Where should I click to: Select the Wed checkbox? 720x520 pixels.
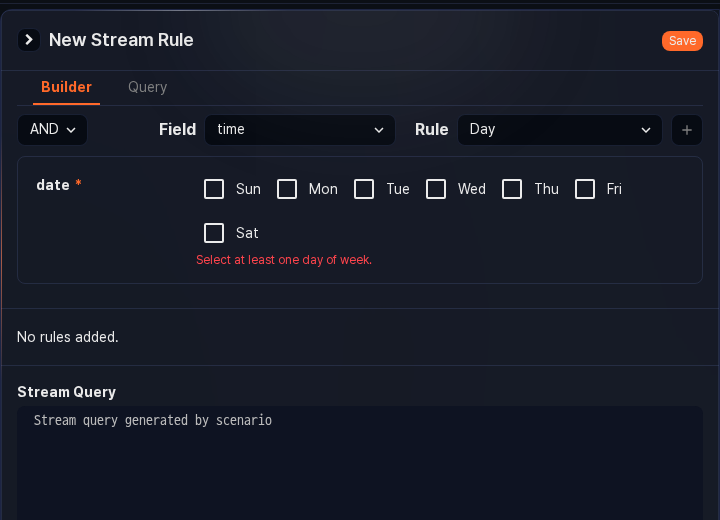436,189
